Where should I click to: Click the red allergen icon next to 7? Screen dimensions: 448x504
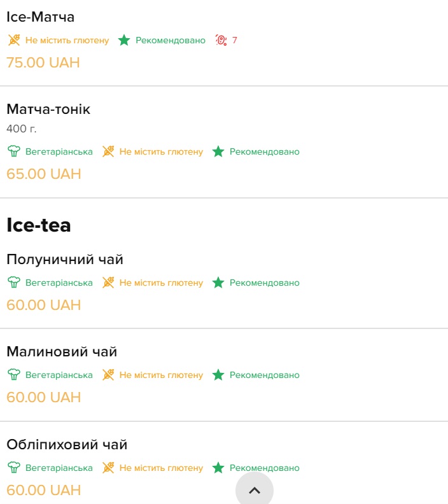click(x=221, y=40)
